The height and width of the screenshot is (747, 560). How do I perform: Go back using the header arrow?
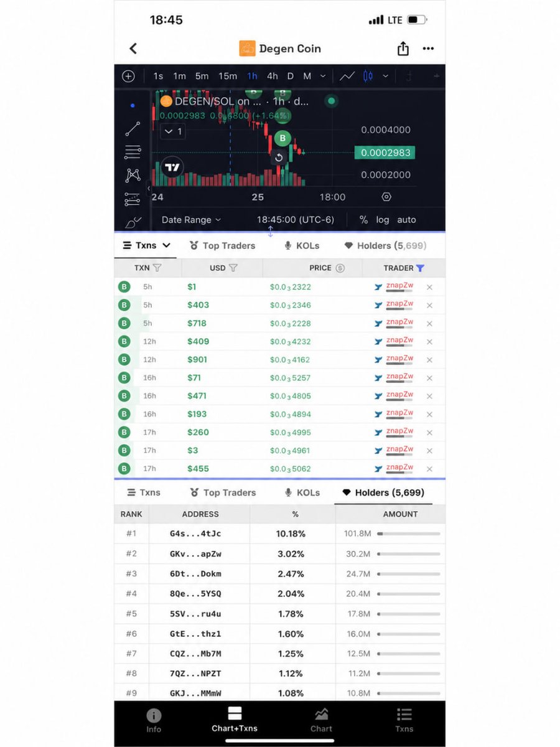pyautogui.click(x=133, y=49)
